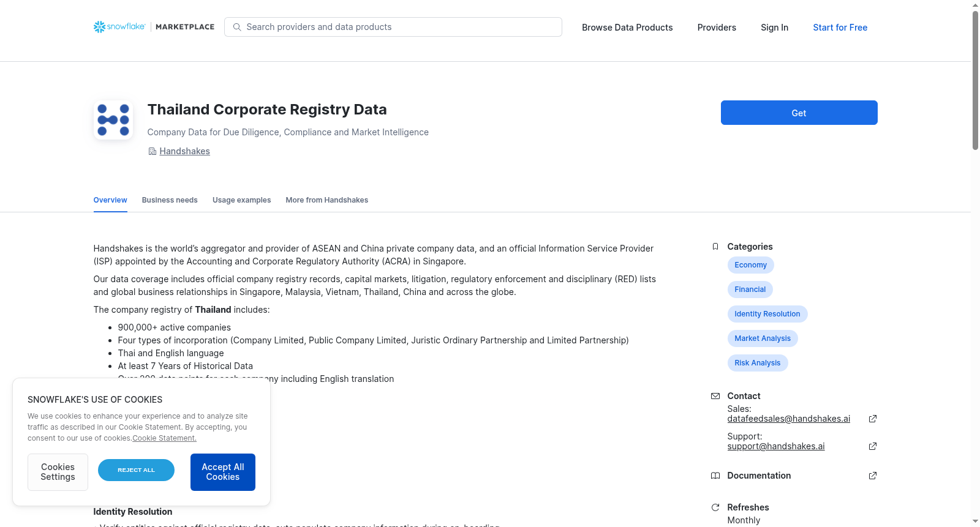Click the Thailand Corporate Registry Data title
This screenshot has width=980, height=527.
[267, 110]
